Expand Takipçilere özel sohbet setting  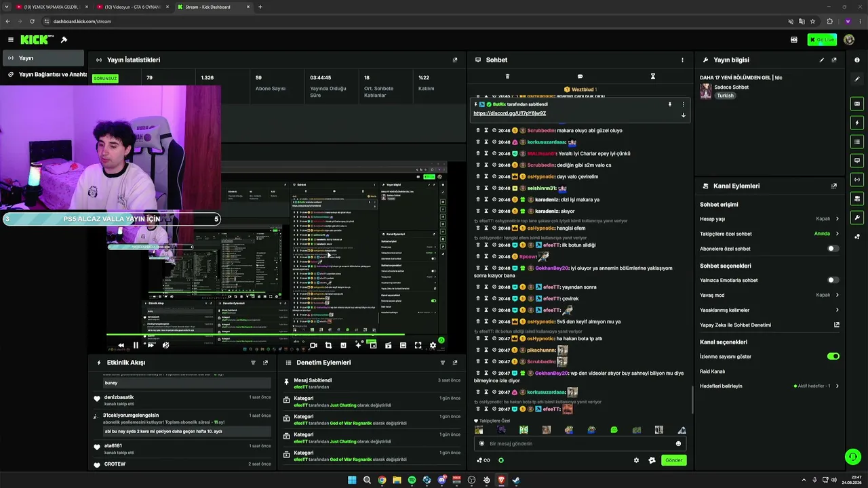(770, 234)
